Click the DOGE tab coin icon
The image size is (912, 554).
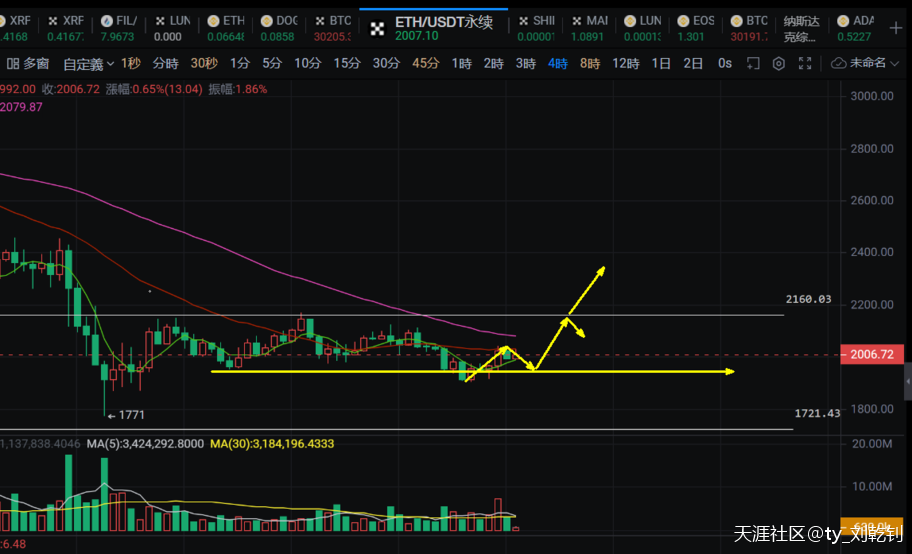point(266,21)
